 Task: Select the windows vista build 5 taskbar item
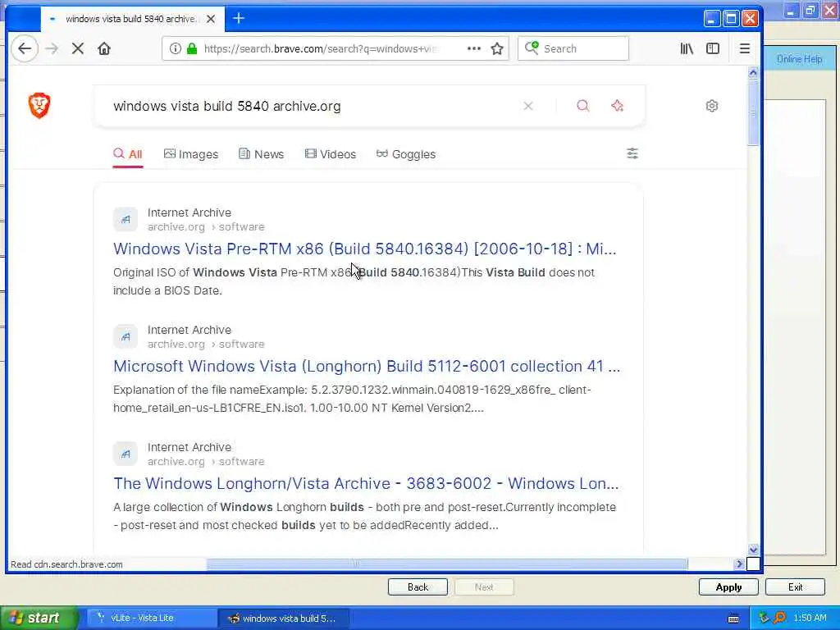coord(284,619)
